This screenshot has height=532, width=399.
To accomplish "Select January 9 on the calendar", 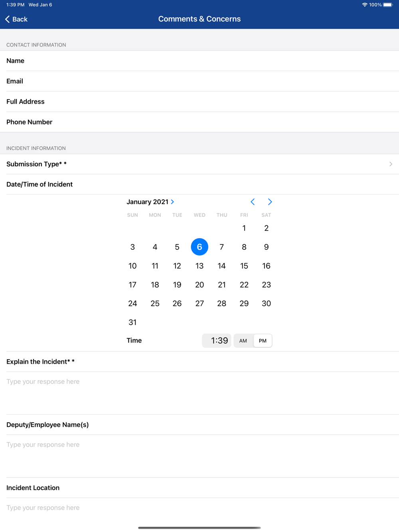I will point(267,247).
